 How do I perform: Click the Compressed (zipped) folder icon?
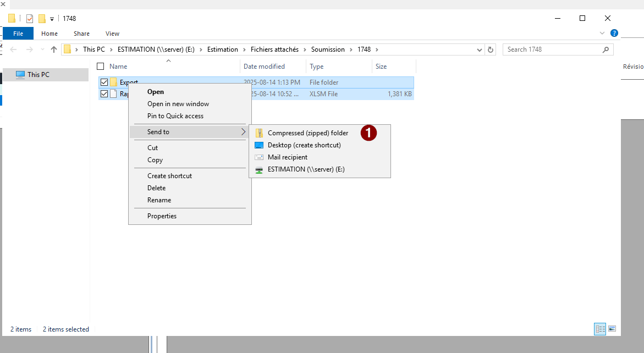259,133
